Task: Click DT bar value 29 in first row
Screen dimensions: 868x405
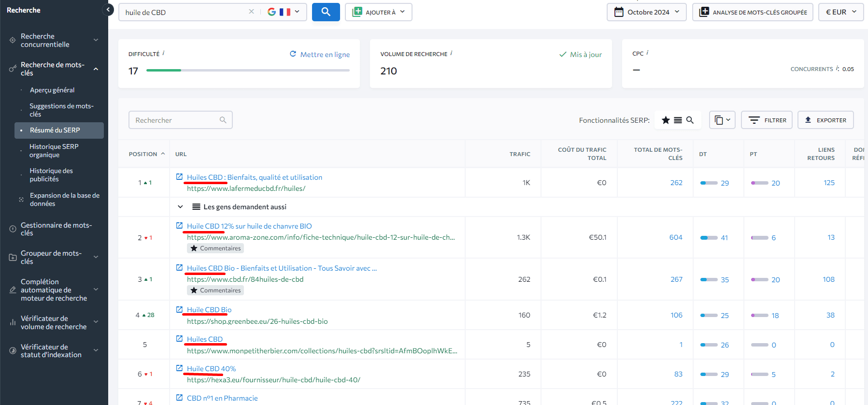Action: pyautogui.click(x=714, y=183)
